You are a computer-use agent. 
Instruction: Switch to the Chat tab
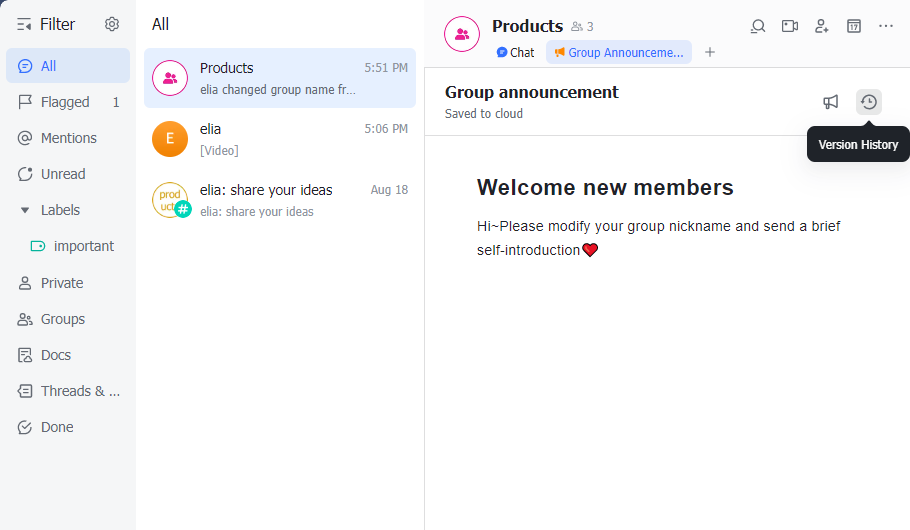tap(515, 52)
